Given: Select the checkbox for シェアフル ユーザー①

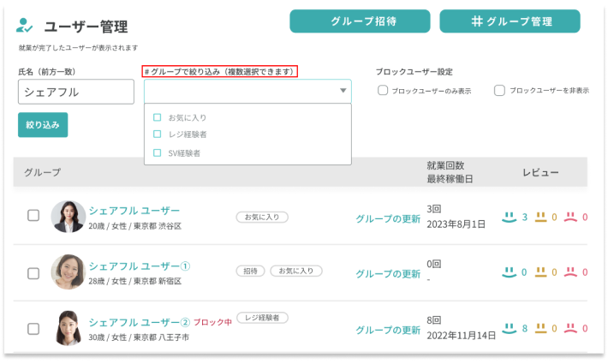Looking at the screenshot, I should coord(33,272).
